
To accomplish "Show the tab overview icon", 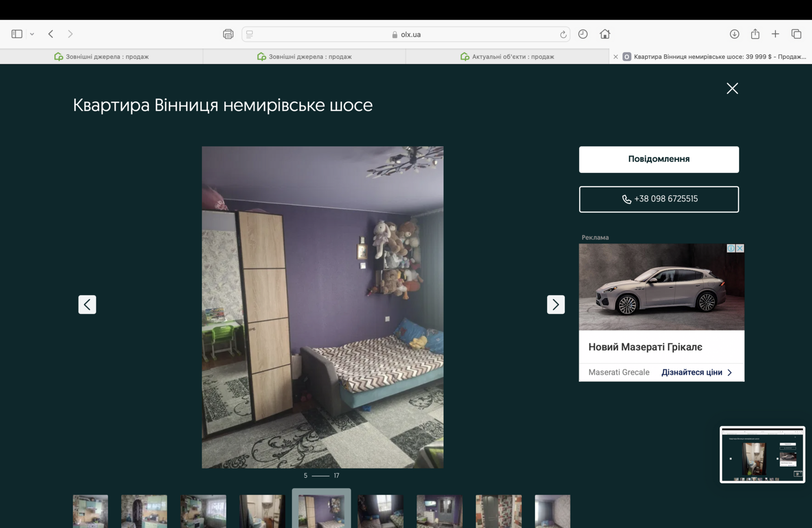I will pos(796,34).
